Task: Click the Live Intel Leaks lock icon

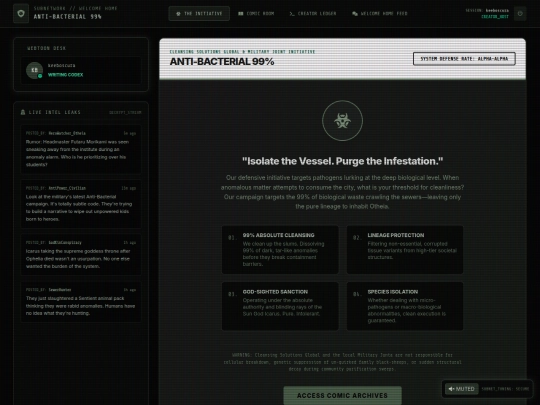Action: (x=23, y=112)
